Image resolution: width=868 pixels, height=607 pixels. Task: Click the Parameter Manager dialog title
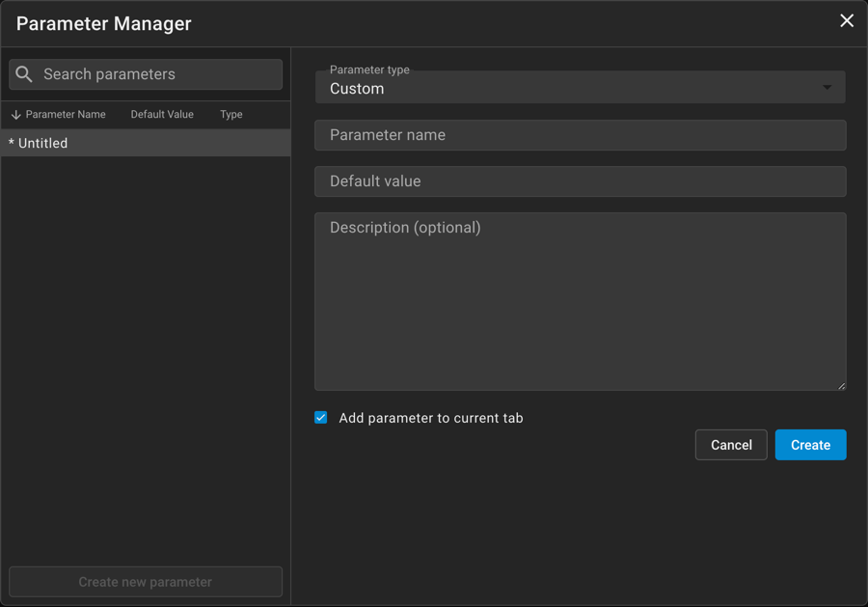tap(104, 24)
